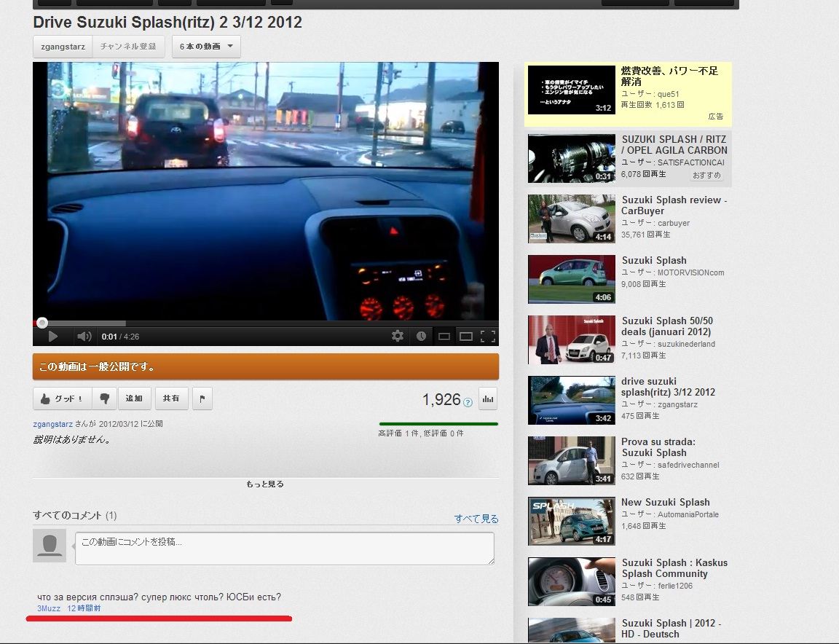Viewport: 839px width, 644px height.
Task: Open Suzuki Splash 50/50 deals thumbnail
Action: coord(572,340)
